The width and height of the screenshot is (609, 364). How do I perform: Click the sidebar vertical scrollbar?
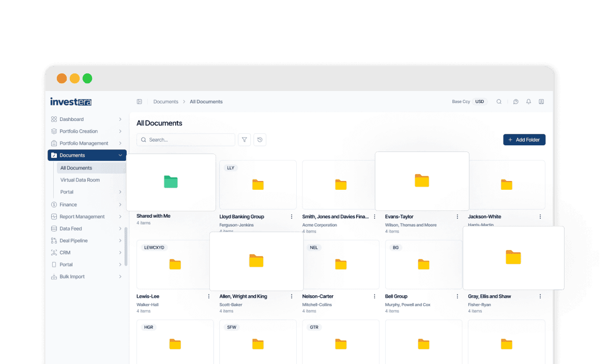click(x=126, y=247)
